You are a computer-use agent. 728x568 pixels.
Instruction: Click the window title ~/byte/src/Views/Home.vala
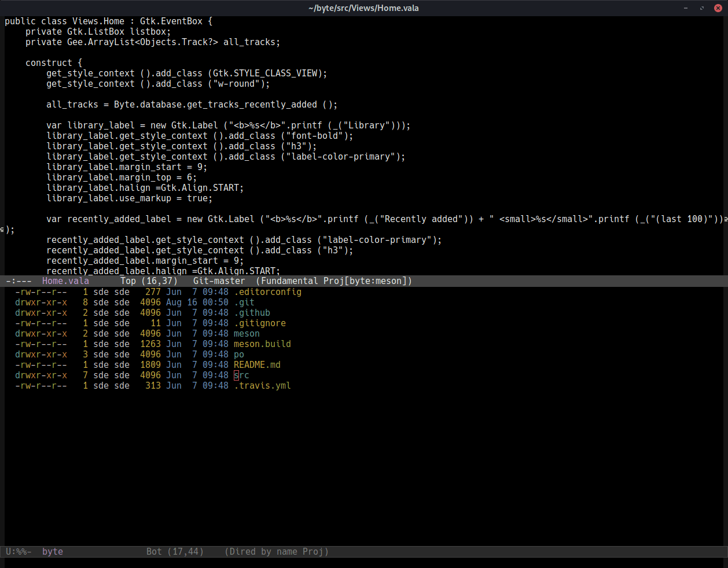[x=363, y=8]
